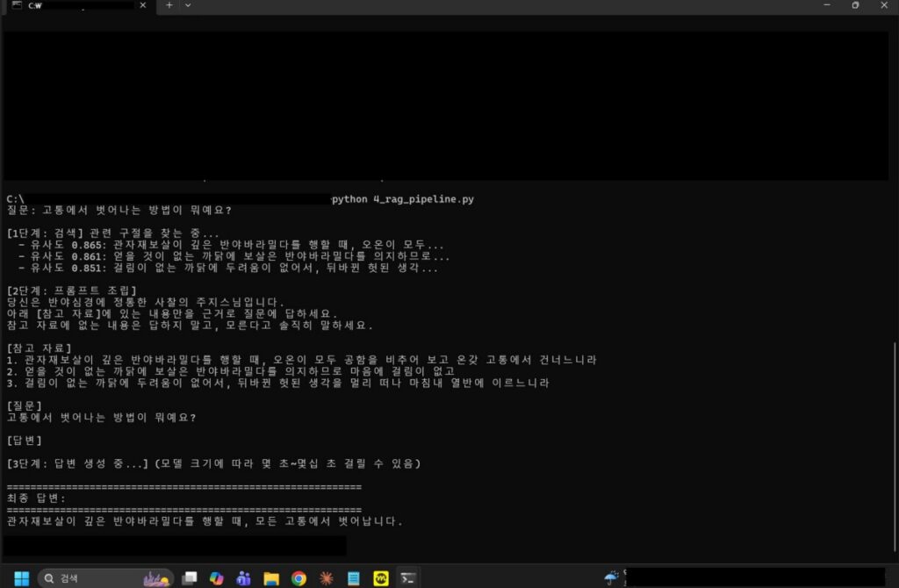
Task: Click the '[질문]' heading
Action: 24,405
